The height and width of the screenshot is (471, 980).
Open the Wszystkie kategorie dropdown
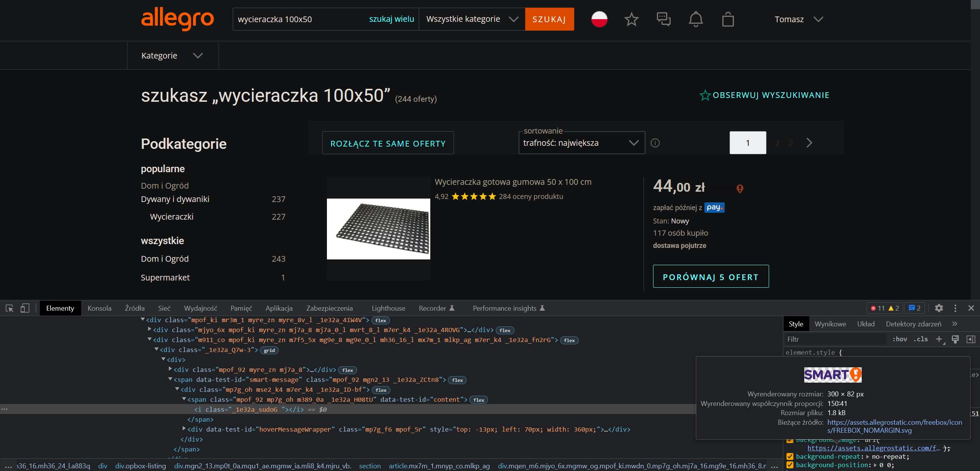tap(471, 19)
